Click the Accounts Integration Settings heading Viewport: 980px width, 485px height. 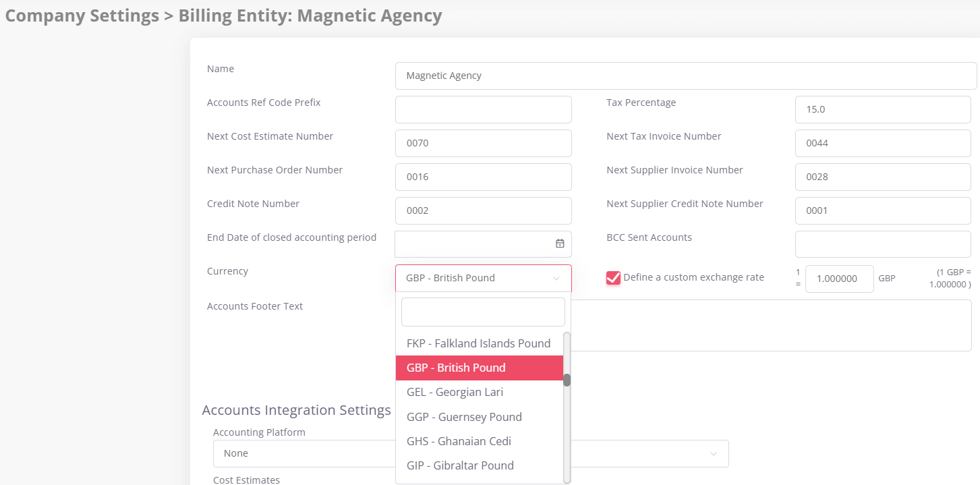pos(296,410)
